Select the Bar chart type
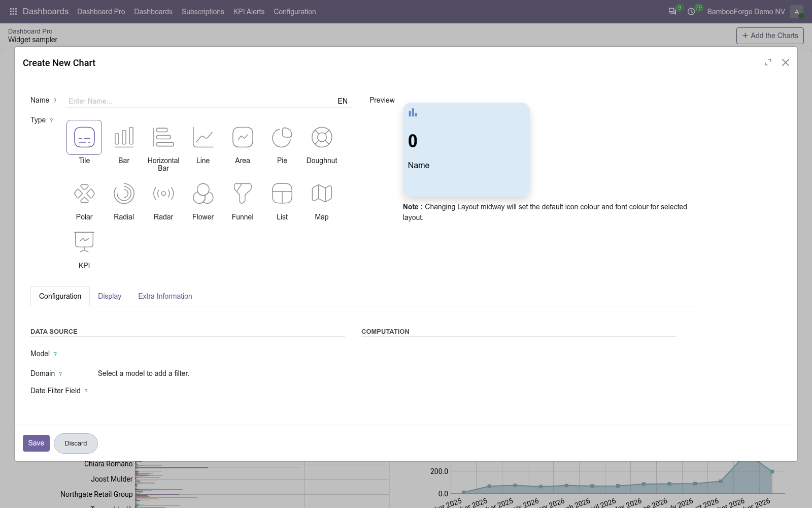The image size is (812, 508). 124,137
